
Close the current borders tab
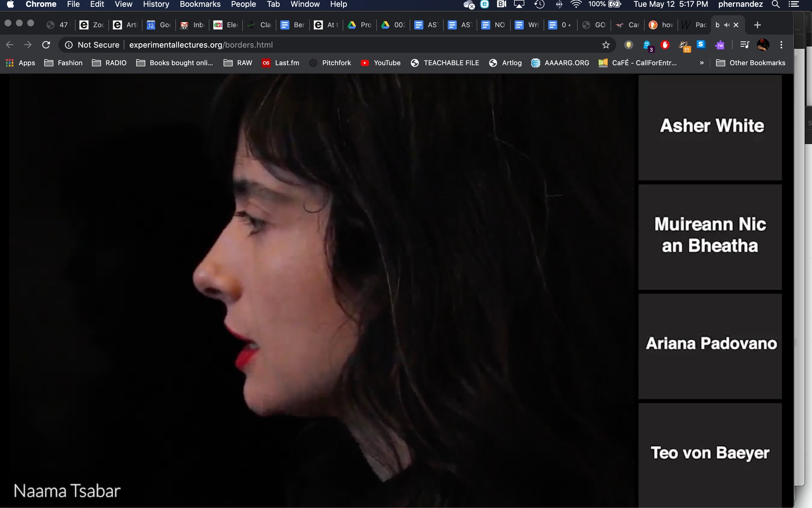pos(736,25)
